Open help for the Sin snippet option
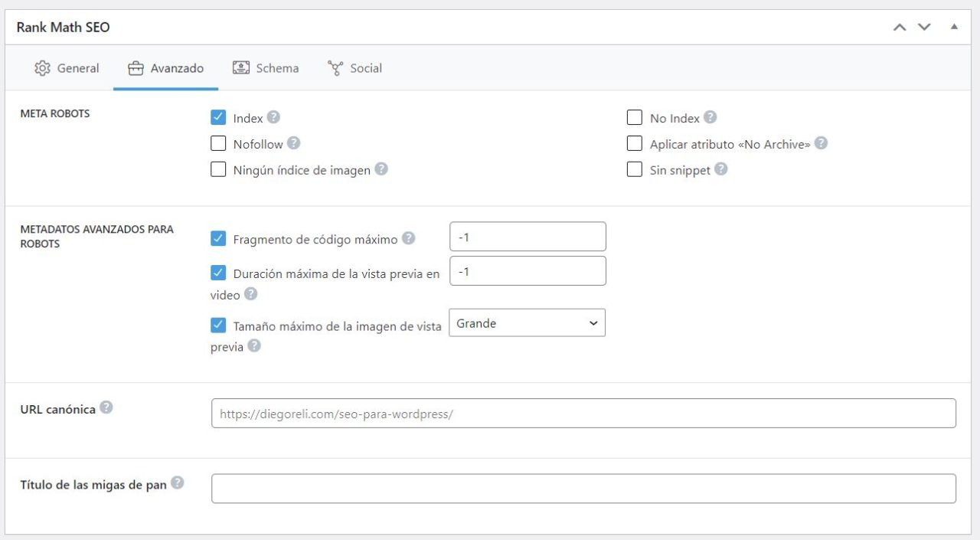Screen dimensions: 980x540 pos(720,169)
